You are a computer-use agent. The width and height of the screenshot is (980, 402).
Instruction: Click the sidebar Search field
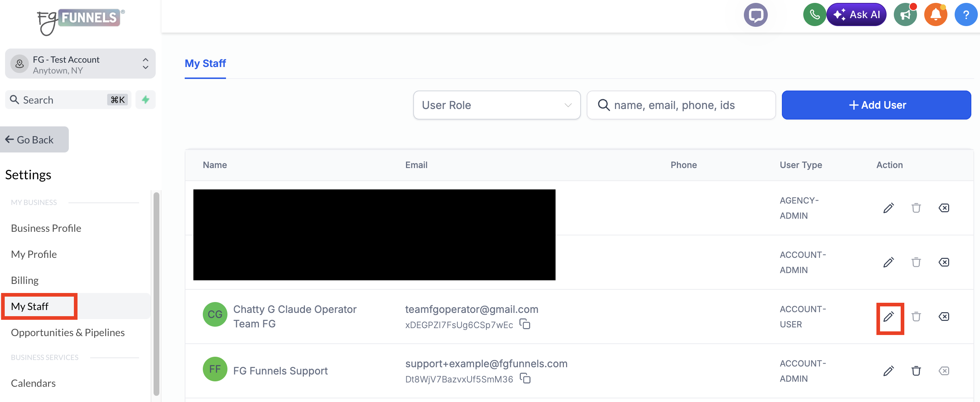click(x=68, y=100)
